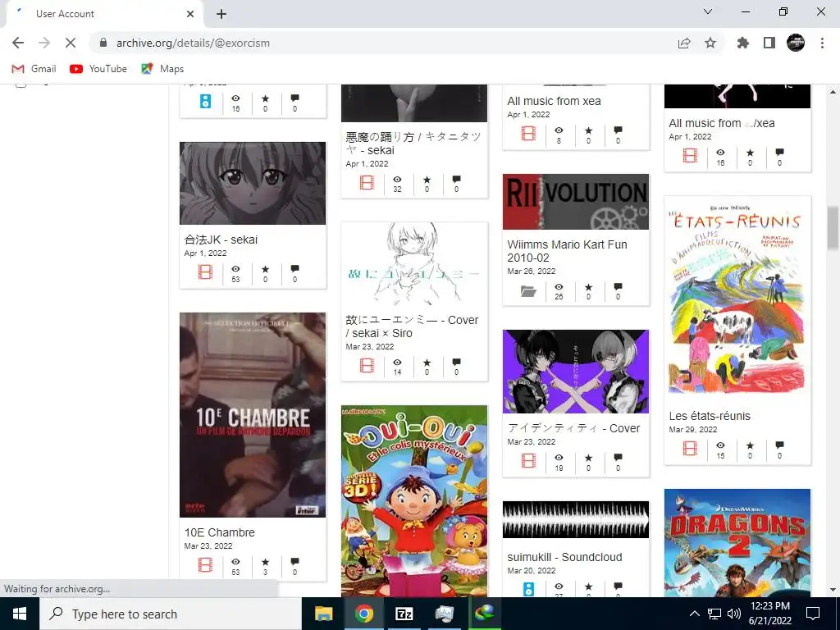Viewport: 840px width, 630px height.
Task: Open the Chrome three-dot menu
Action: tap(822, 43)
